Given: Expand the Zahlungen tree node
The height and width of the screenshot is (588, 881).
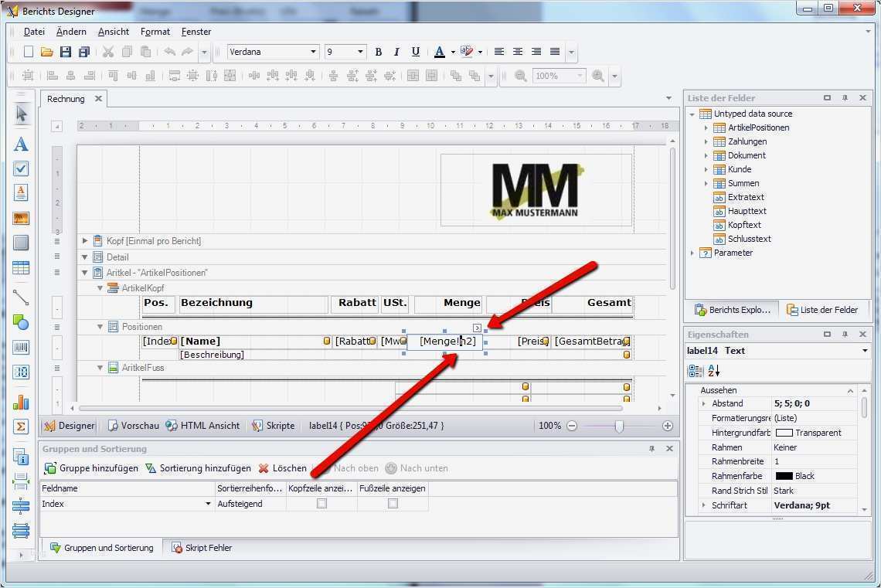Looking at the screenshot, I should (706, 141).
